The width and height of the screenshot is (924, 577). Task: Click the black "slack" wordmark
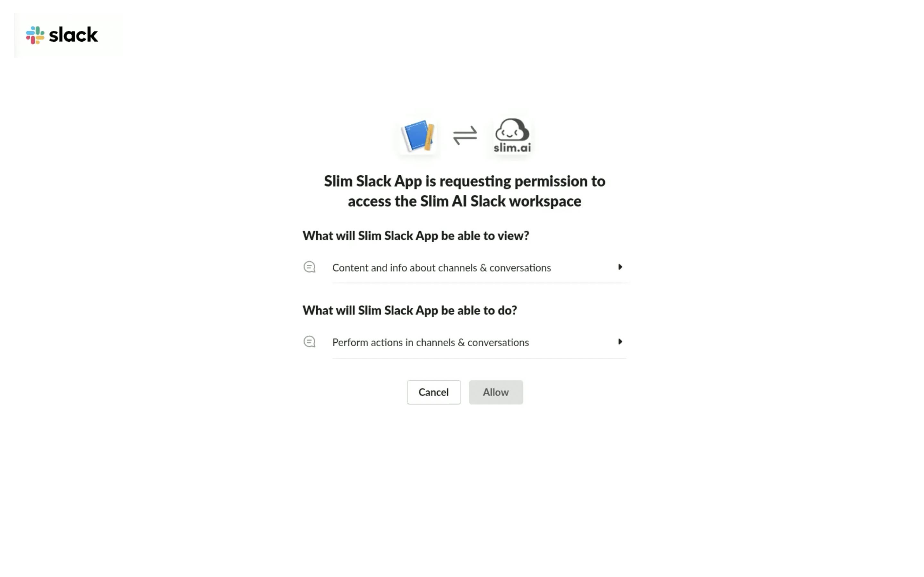pos(74,35)
